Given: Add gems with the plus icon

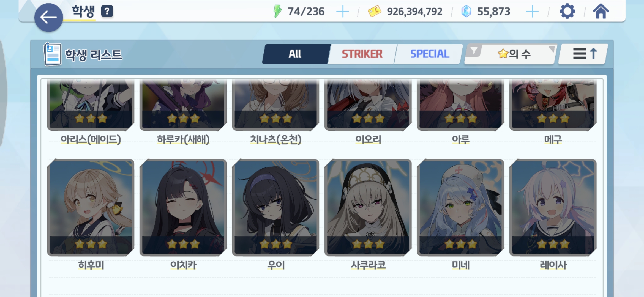Looking at the screenshot, I should click(x=532, y=12).
